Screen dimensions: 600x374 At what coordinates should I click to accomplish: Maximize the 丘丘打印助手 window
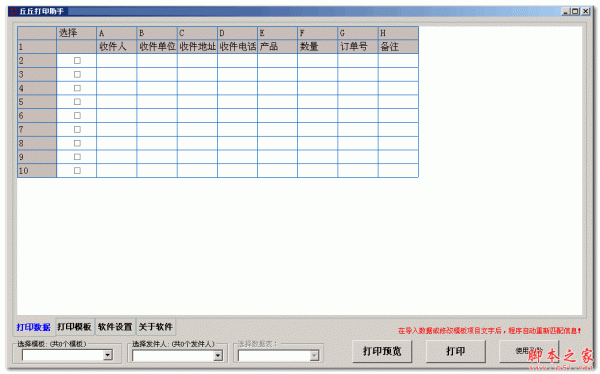pos(575,11)
